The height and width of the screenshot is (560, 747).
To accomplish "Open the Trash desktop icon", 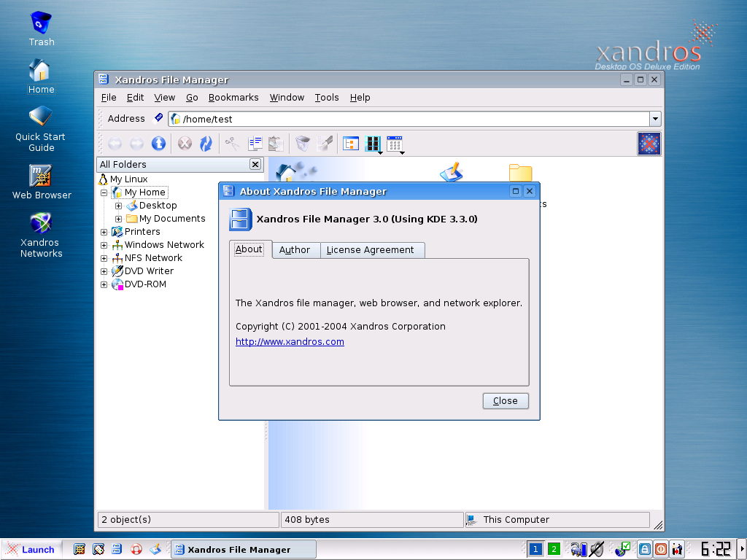I will [x=42, y=29].
